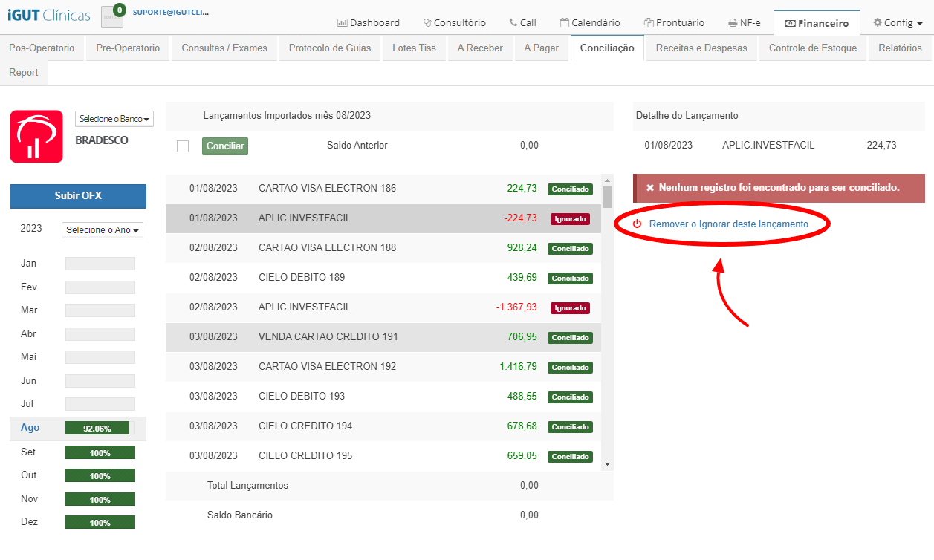Screen dimensions: 934x560
Task: Switch to the A Receber tab
Action: [x=480, y=48]
